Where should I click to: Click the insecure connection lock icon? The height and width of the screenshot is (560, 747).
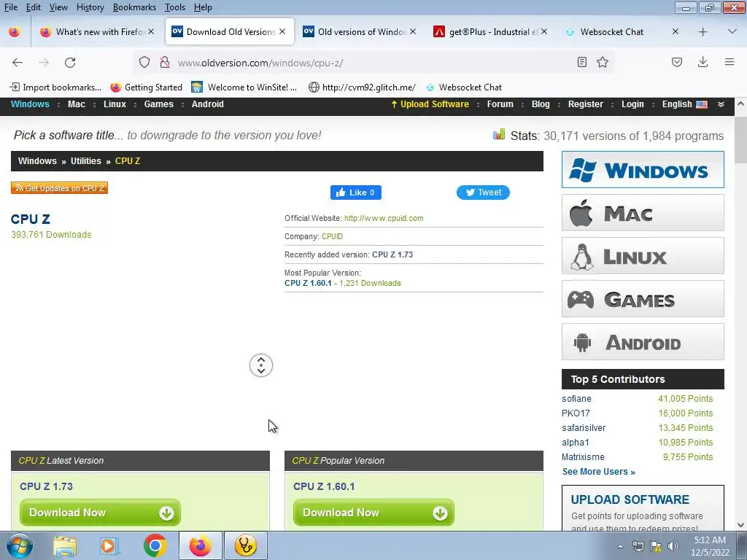(x=165, y=63)
